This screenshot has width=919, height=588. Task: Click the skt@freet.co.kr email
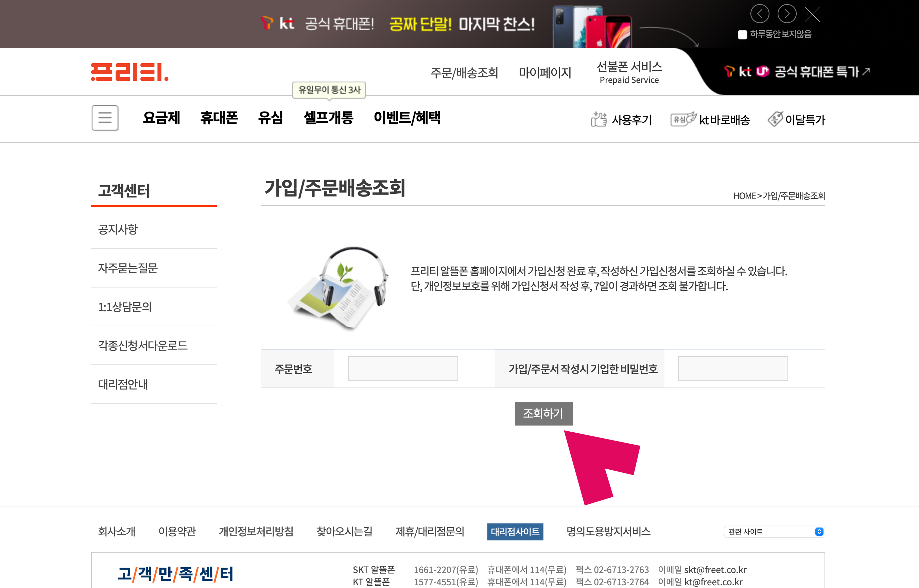[x=715, y=570]
